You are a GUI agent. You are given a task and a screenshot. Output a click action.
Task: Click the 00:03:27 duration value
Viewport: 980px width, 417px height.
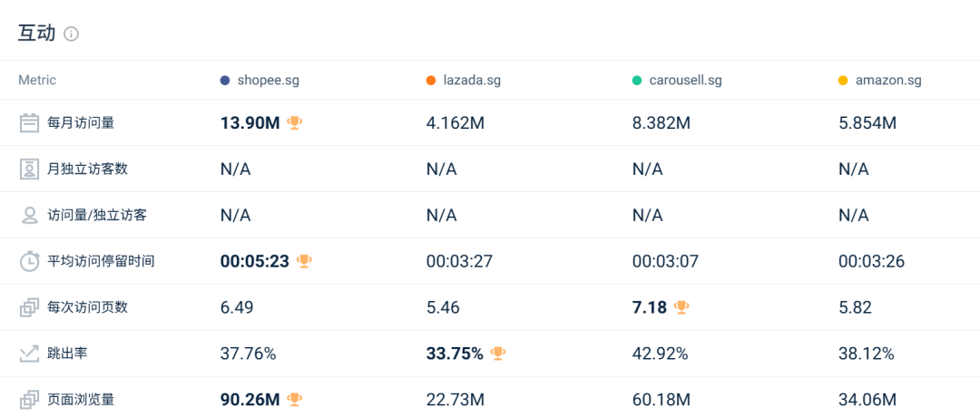point(459,261)
